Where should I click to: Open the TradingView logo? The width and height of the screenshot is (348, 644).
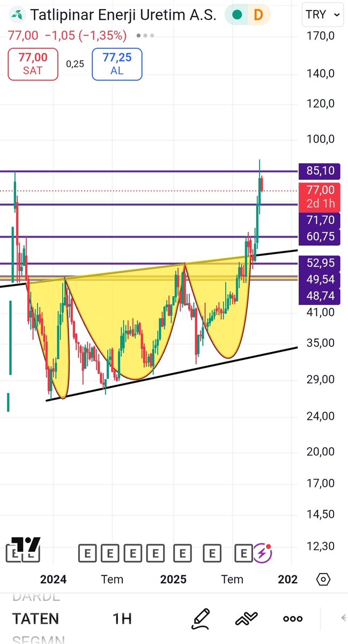click(x=25, y=545)
